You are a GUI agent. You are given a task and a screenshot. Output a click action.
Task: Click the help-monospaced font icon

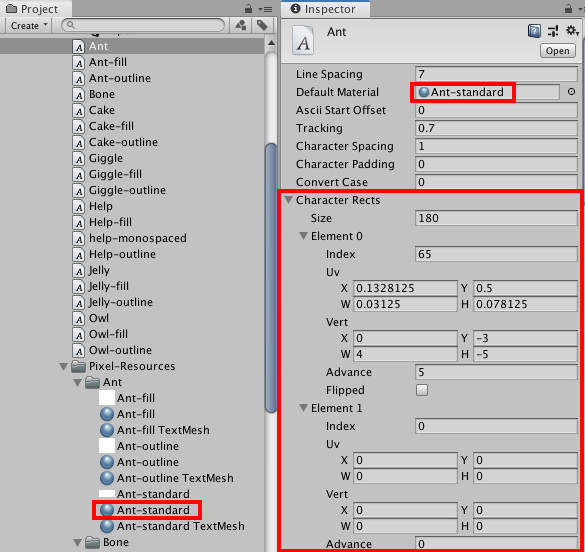point(78,239)
